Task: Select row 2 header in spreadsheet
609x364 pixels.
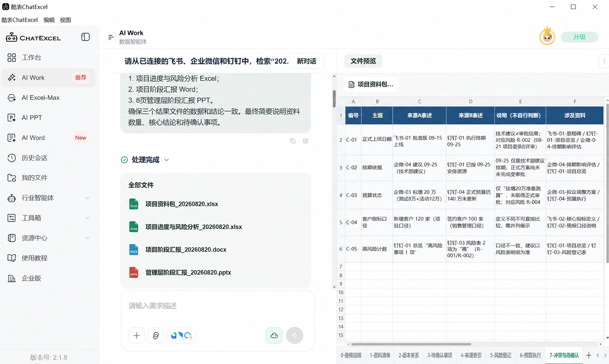Action: pos(341,140)
